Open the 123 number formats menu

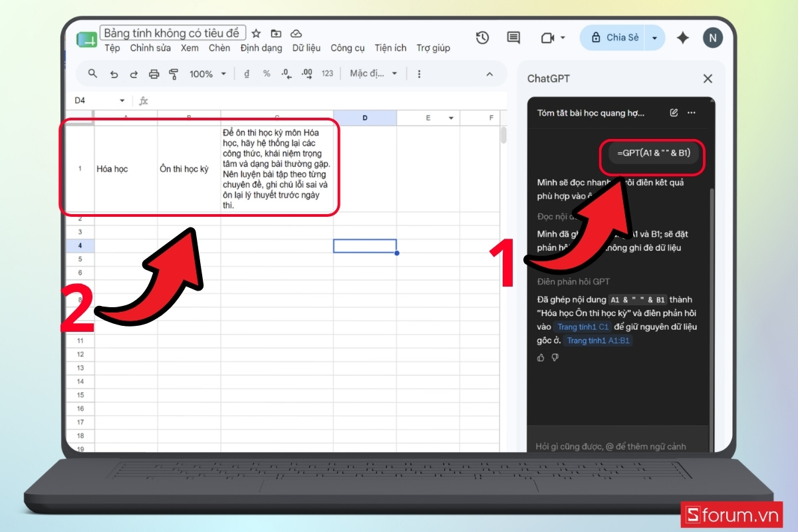point(327,74)
